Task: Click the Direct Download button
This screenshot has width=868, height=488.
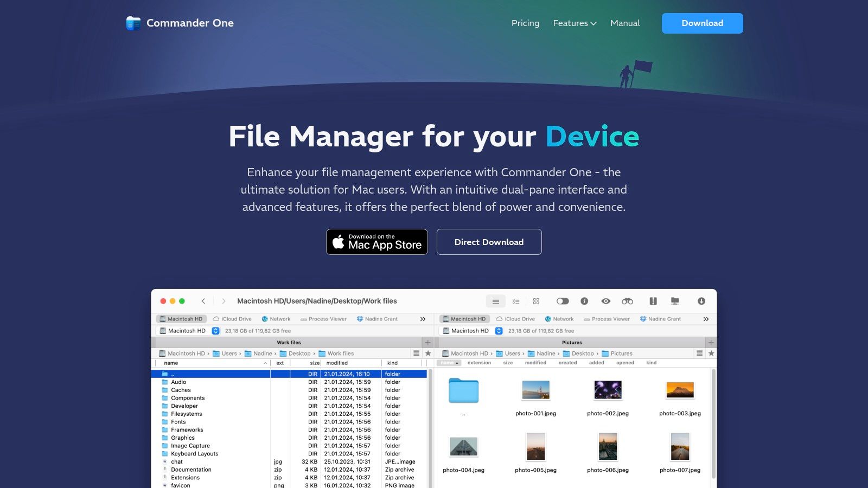Action: 489,242
